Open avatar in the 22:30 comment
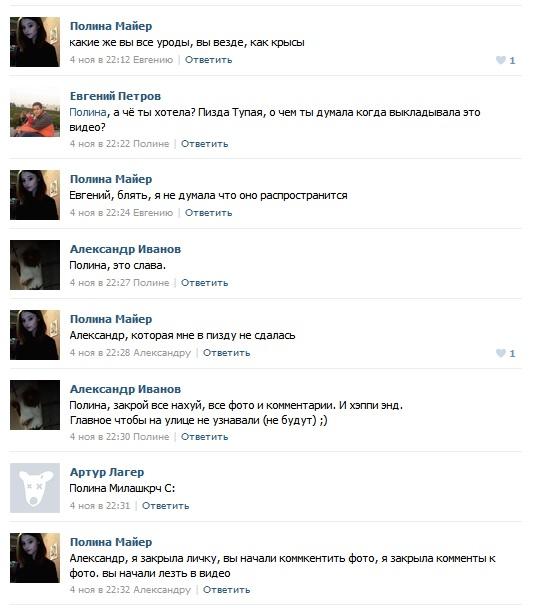 point(35,405)
